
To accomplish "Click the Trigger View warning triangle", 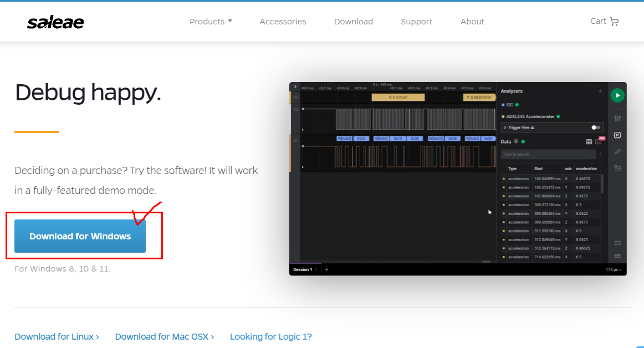I will click(532, 128).
